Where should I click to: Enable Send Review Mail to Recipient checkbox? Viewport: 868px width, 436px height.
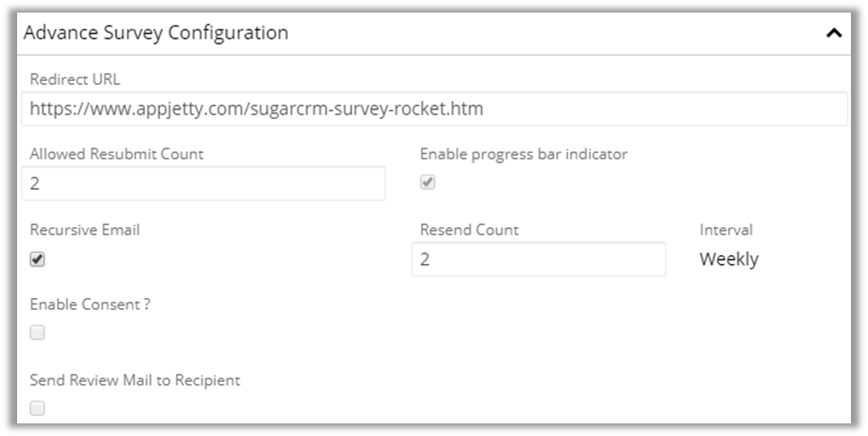tap(37, 409)
